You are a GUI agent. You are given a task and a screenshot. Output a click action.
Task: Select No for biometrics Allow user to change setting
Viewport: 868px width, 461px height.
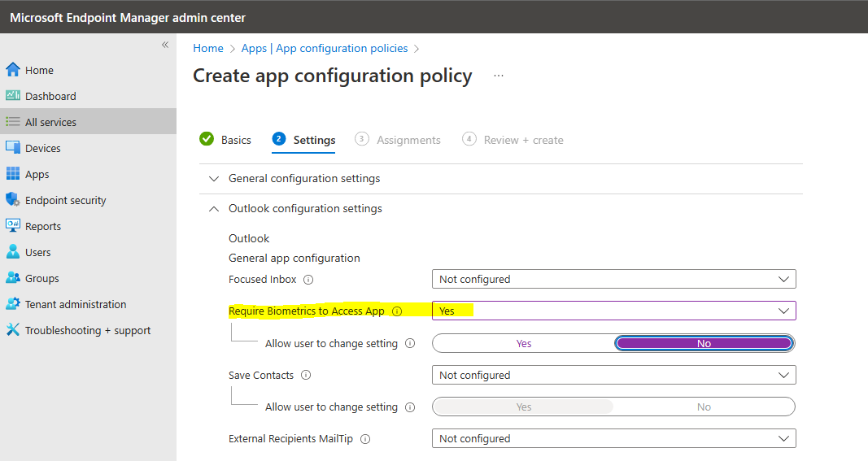pos(704,344)
